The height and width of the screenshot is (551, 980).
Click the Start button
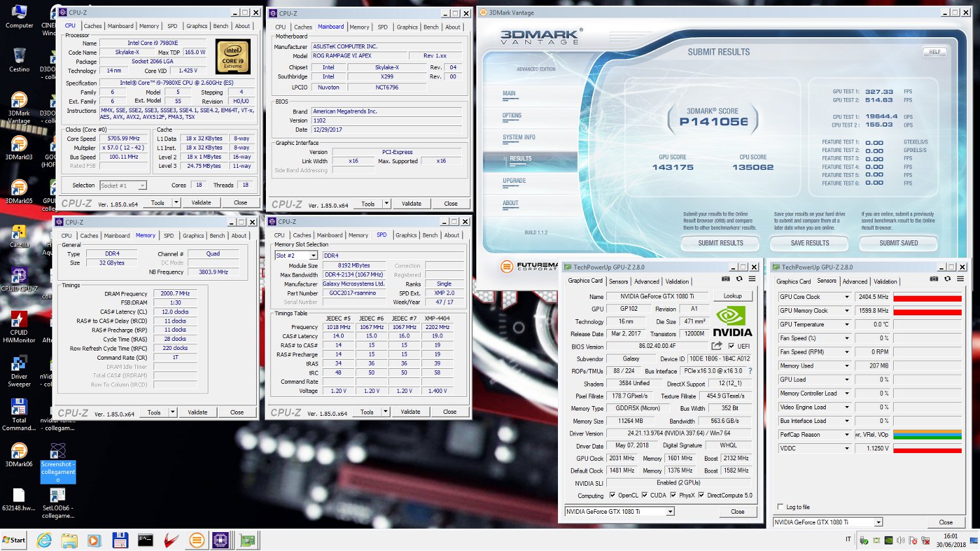pos(14,540)
